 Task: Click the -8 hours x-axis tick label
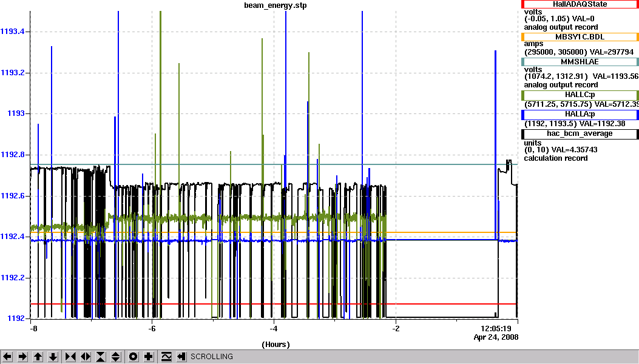(33, 329)
